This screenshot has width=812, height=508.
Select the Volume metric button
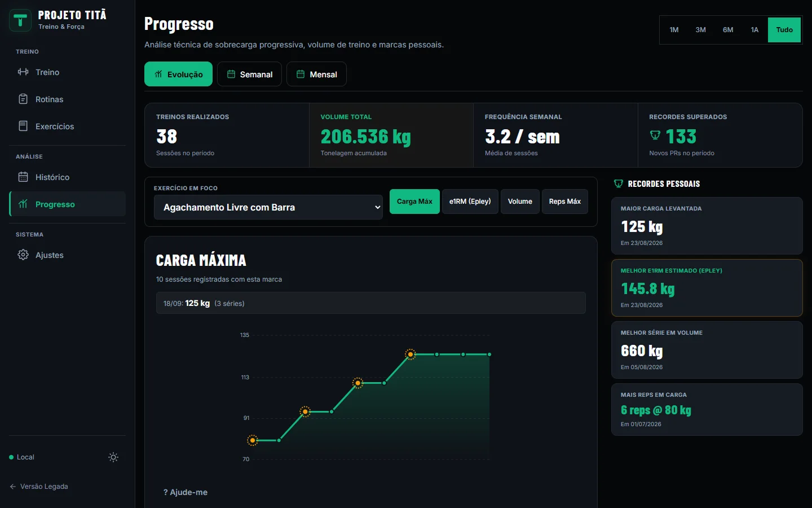(x=520, y=202)
